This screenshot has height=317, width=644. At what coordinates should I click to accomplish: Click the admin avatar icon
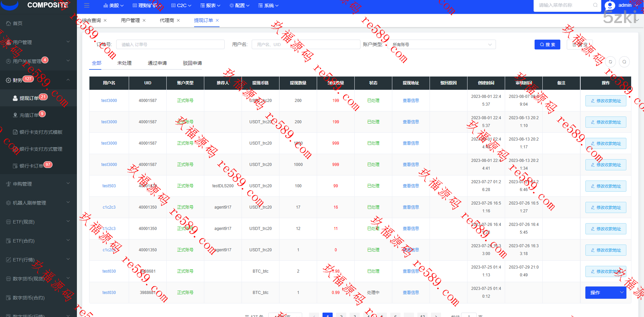(x=610, y=5)
